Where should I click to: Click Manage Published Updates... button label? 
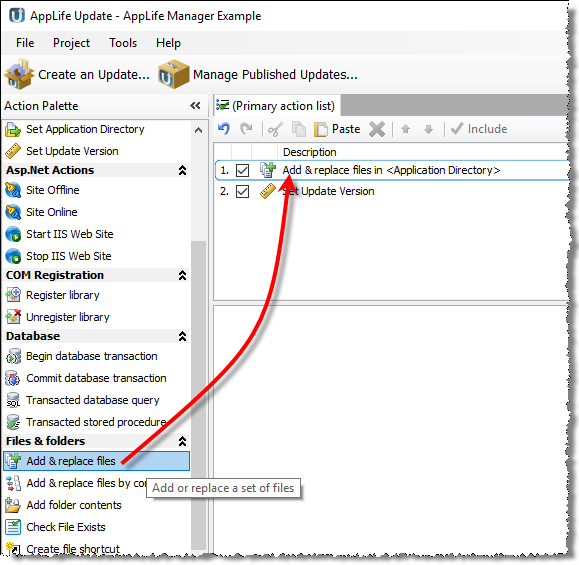click(275, 75)
